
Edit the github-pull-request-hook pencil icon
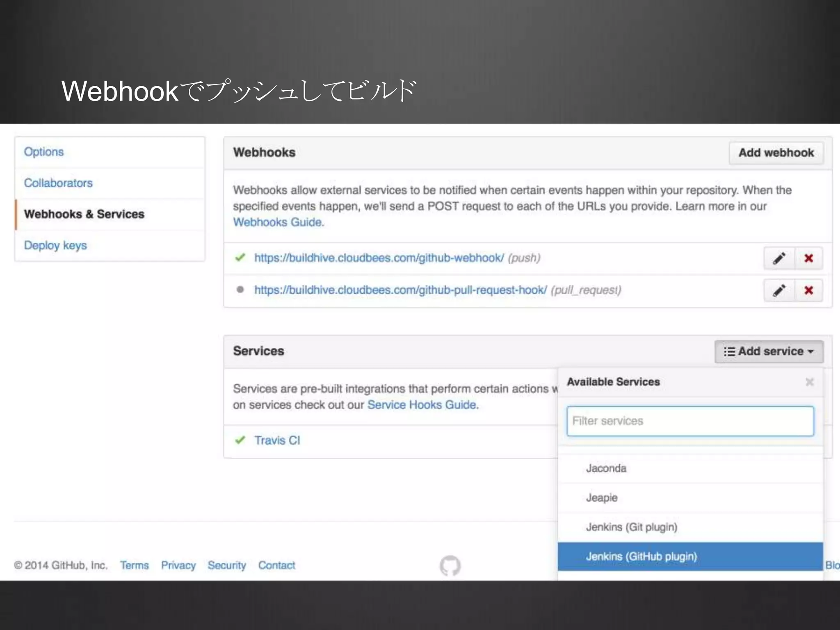(x=779, y=290)
